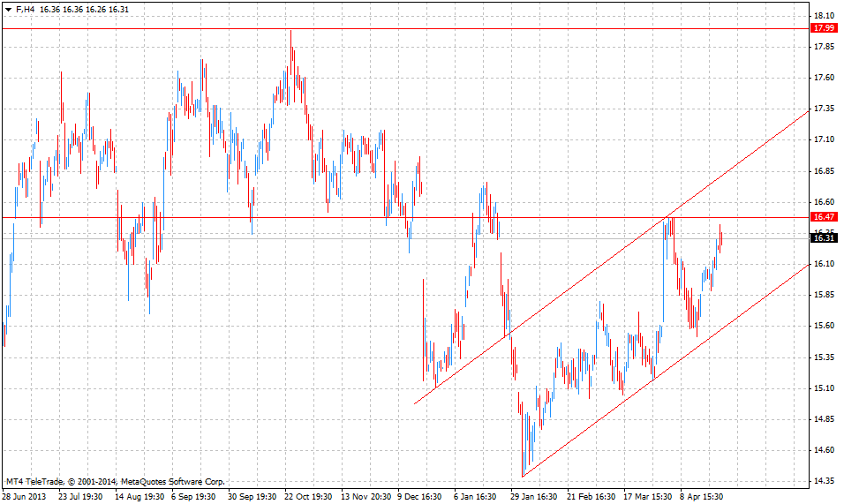Click the 21 Feb 16:30 time label
The image size is (844, 504).
coord(591,496)
